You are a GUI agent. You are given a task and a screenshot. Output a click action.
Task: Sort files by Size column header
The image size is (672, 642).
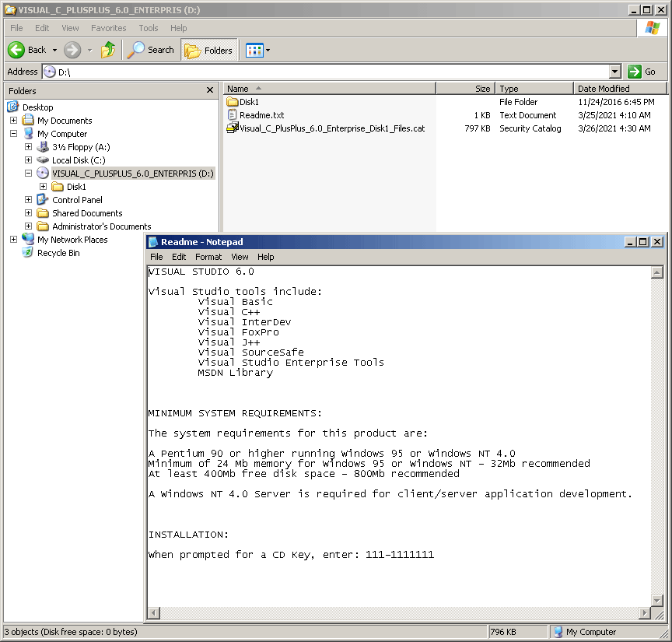(465, 89)
